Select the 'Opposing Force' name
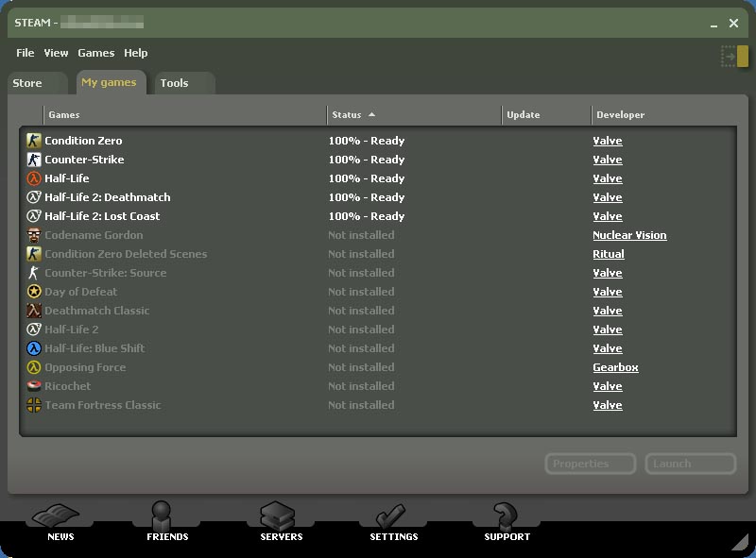 coord(85,367)
